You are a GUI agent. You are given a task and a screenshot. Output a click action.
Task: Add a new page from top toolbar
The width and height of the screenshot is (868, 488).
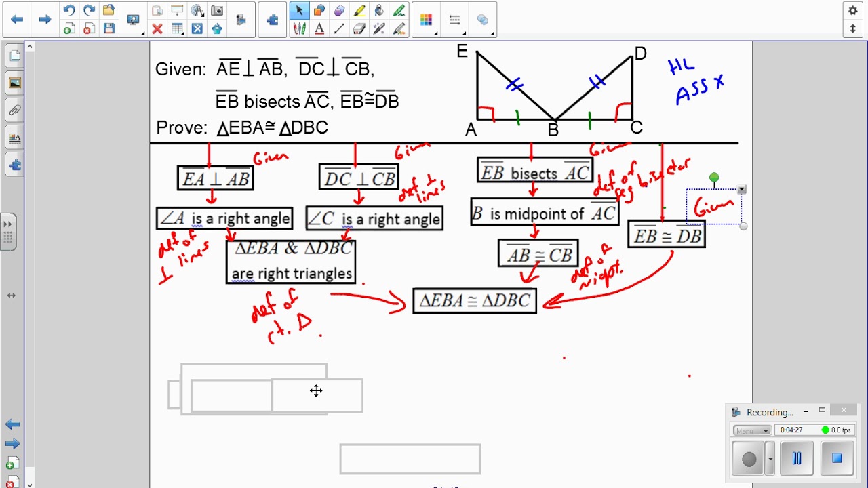coord(68,28)
